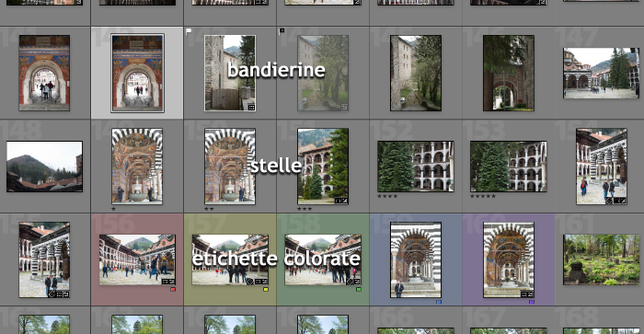Select the stone wall and green trees photo 145
Image resolution: width=644 pixels, height=334 pixels.
pyautogui.click(x=416, y=73)
